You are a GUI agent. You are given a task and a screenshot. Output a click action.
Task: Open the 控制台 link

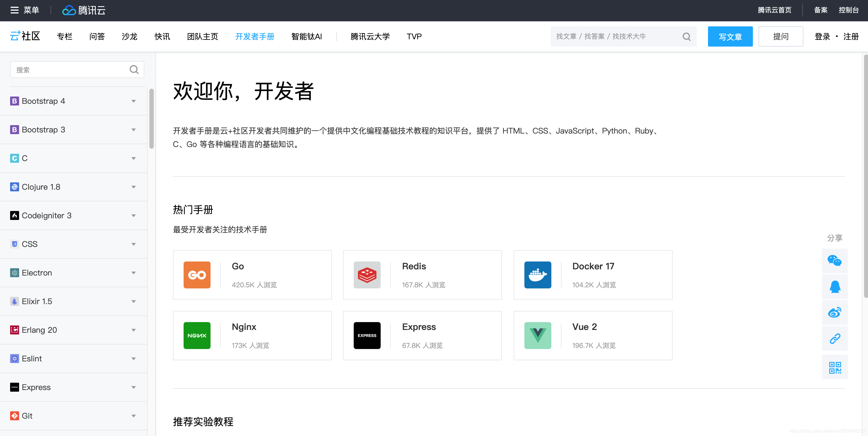(x=848, y=10)
